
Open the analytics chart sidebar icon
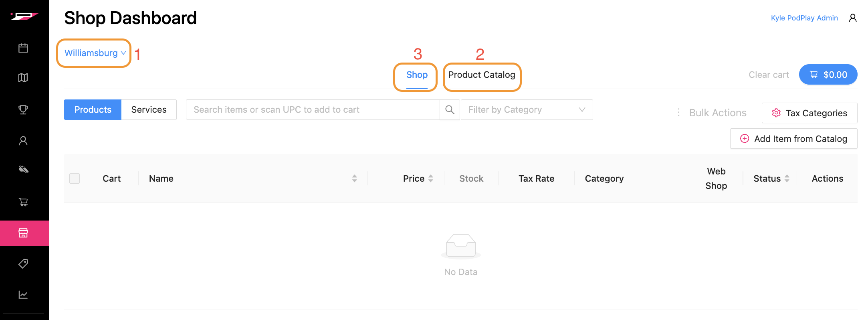(23, 295)
